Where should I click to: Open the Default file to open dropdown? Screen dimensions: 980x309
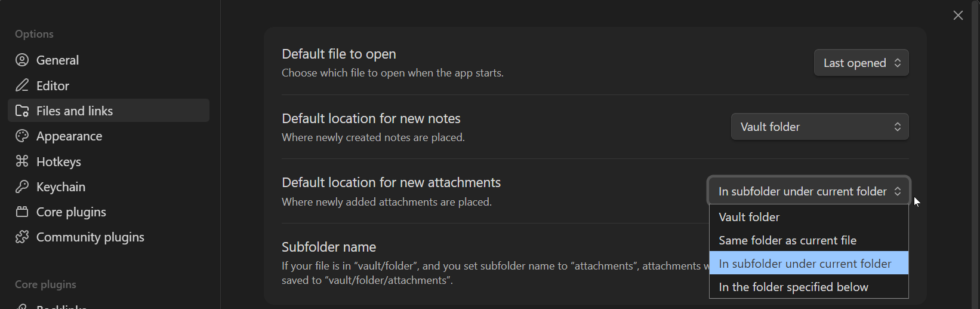(861, 63)
